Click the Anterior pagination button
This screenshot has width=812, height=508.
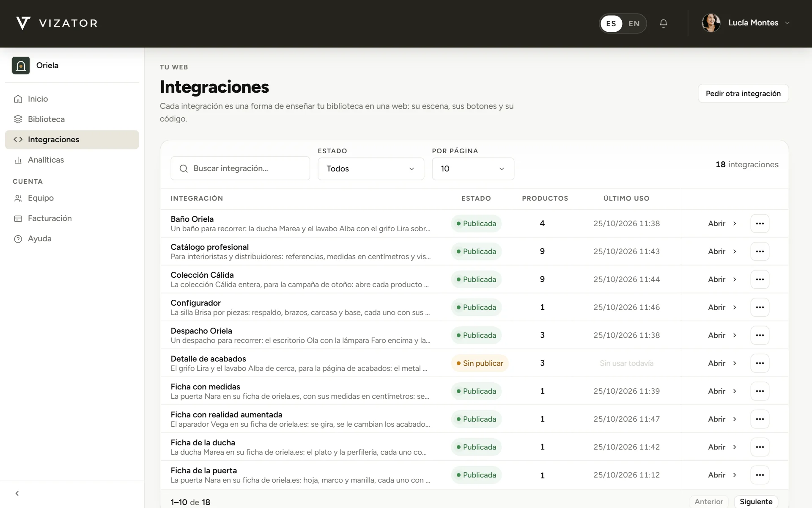[x=709, y=502]
